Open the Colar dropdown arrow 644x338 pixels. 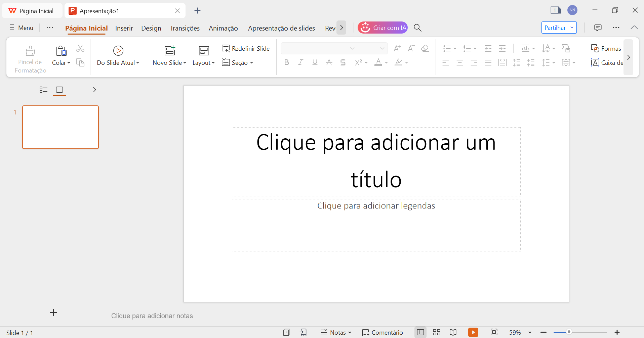[x=69, y=63]
